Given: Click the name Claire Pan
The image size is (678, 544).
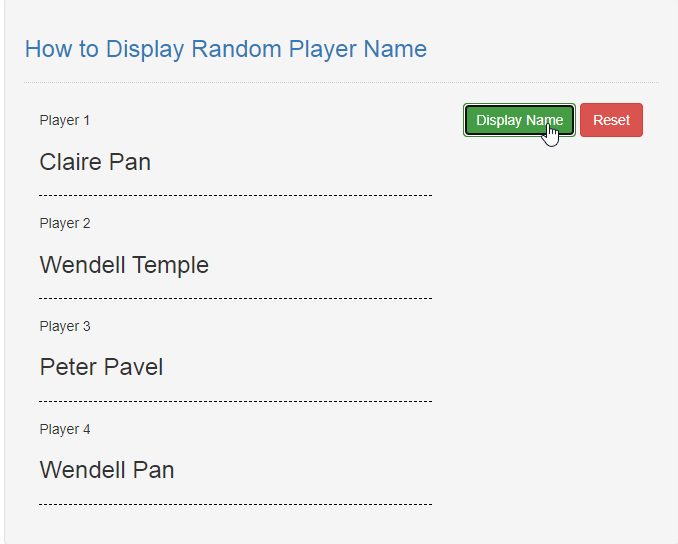Looking at the screenshot, I should (95, 162).
